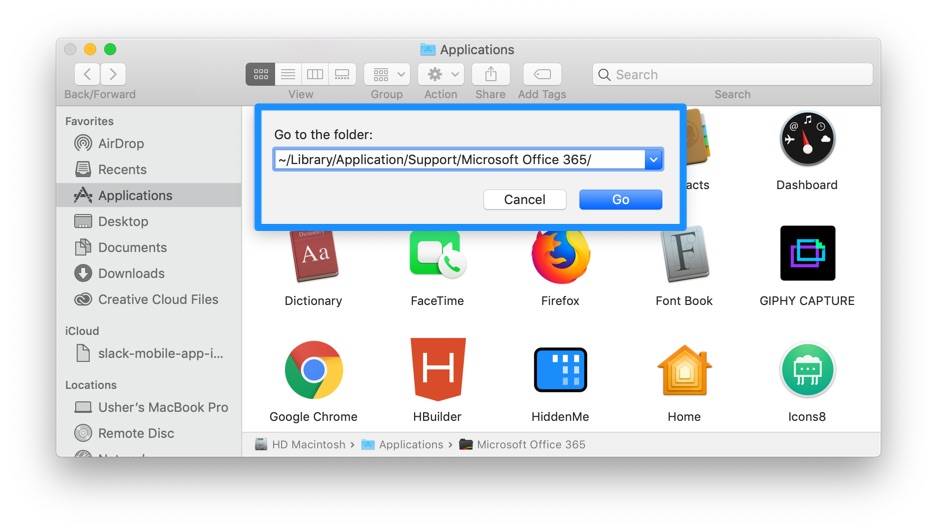Image resolution: width=937 pixels, height=531 pixels.
Task: Go back with the Back arrow
Action: [x=87, y=74]
